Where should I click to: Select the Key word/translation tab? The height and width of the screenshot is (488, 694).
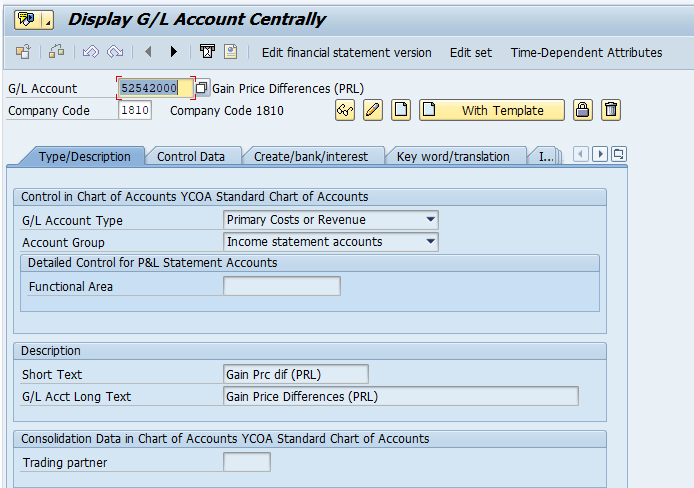pyautogui.click(x=453, y=156)
